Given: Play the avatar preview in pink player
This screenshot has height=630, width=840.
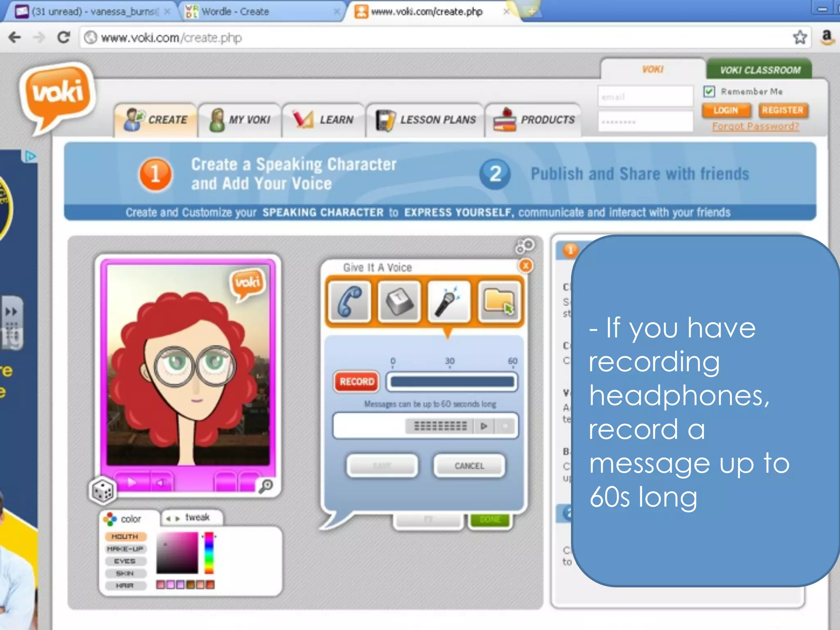Looking at the screenshot, I should point(132,482).
